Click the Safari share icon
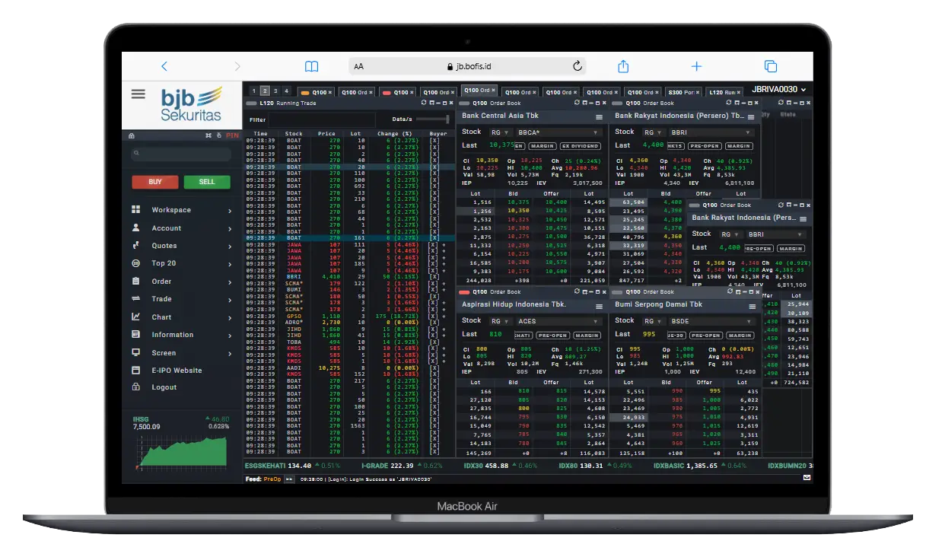The width and height of the screenshot is (945, 560). coord(623,66)
